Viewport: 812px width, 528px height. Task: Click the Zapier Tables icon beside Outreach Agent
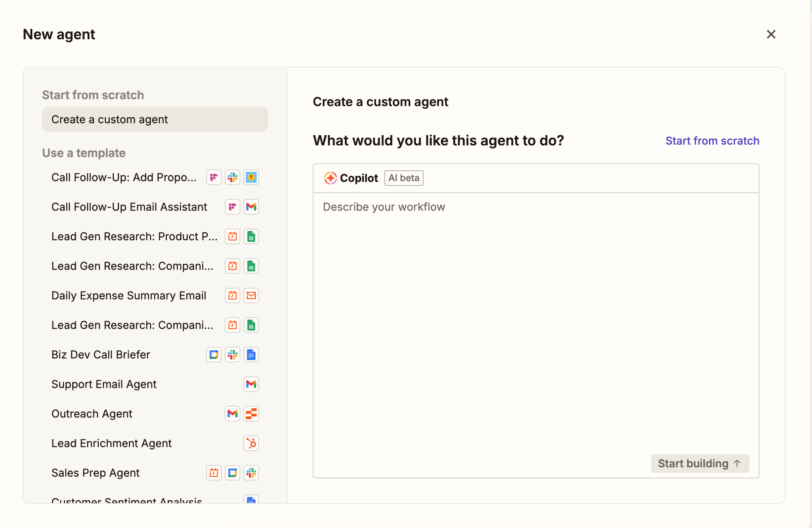[251, 414]
